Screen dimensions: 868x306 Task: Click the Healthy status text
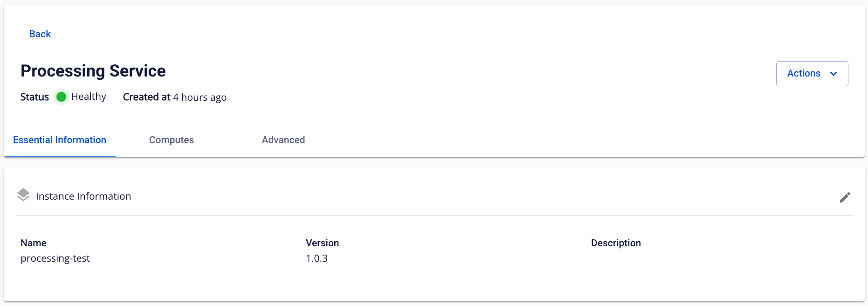pyautogui.click(x=89, y=97)
